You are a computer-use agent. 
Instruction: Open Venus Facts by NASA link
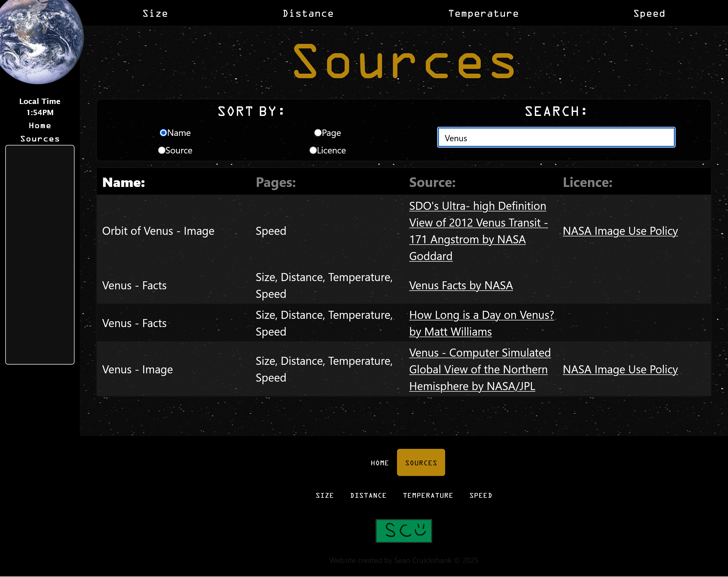461,286
